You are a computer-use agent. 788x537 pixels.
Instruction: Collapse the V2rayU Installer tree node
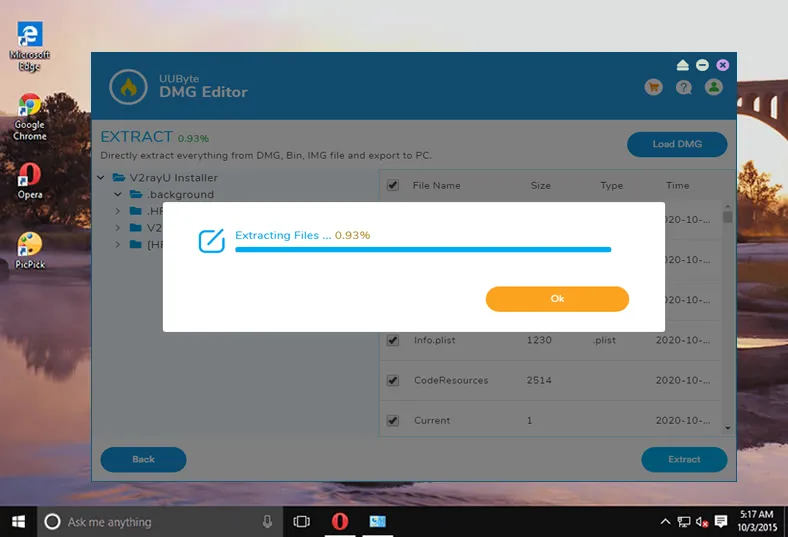101,177
